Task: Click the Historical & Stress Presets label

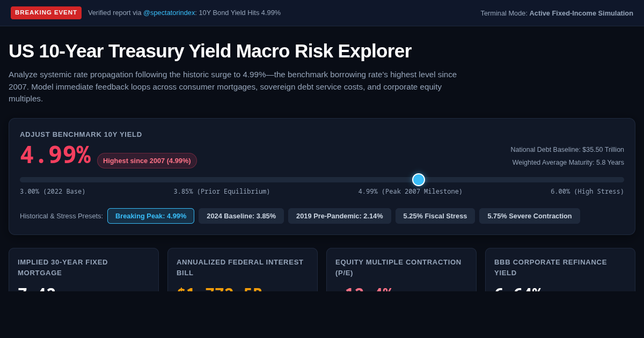Action: click(61, 216)
